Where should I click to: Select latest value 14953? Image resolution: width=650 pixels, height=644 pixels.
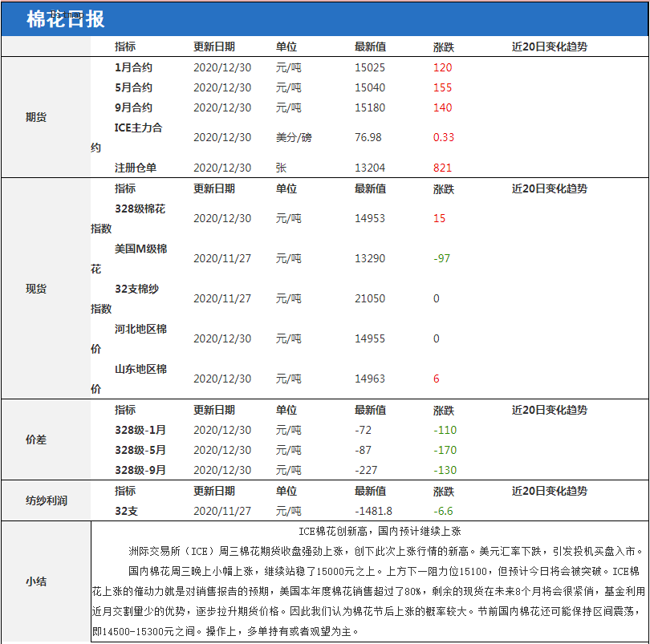tap(370, 218)
